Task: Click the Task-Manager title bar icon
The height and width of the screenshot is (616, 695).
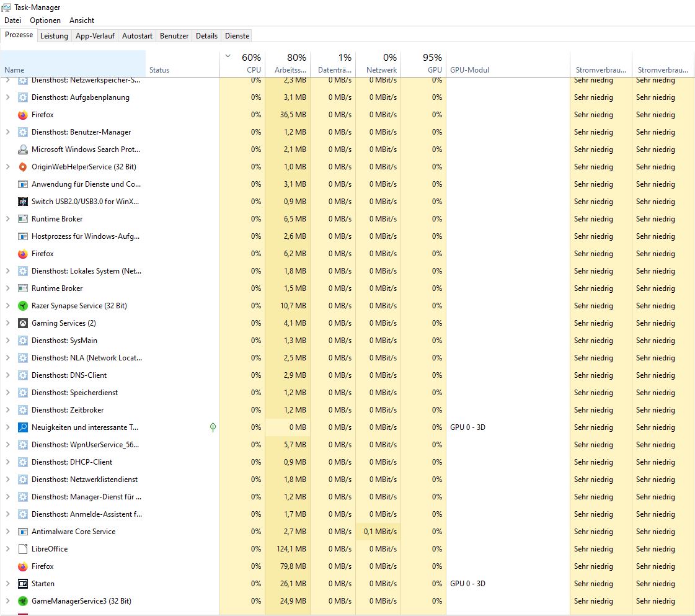Action: click(x=6, y=7)
